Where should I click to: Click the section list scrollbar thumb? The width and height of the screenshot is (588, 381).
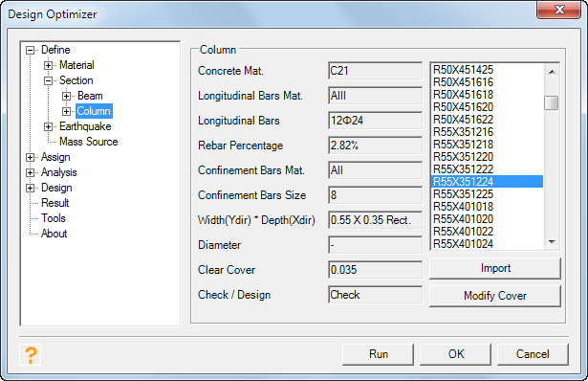point(552,102)
